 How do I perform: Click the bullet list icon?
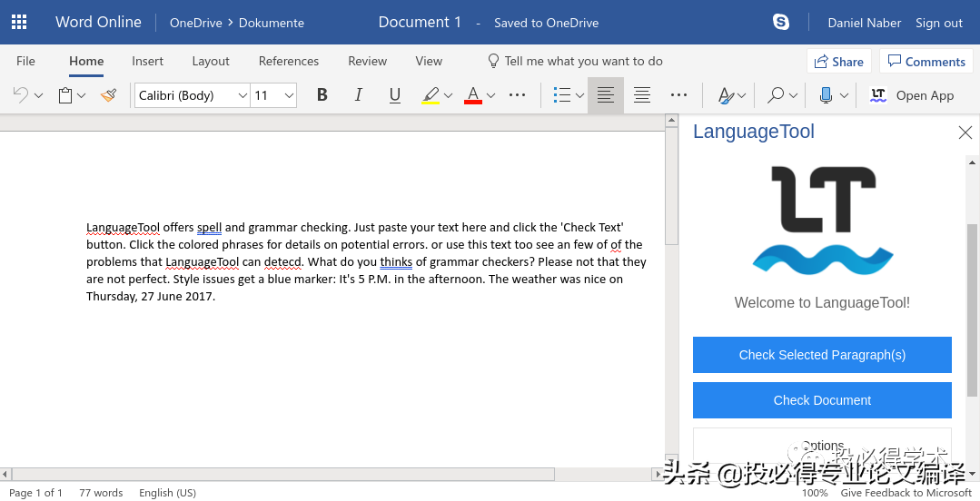(x=562, y=95)
